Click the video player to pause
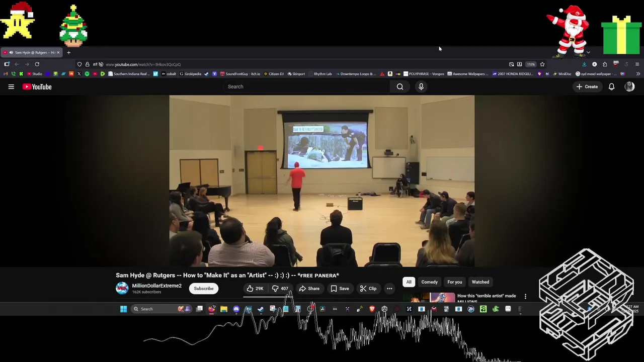644x362 pixels. click(x=322, y=181)
